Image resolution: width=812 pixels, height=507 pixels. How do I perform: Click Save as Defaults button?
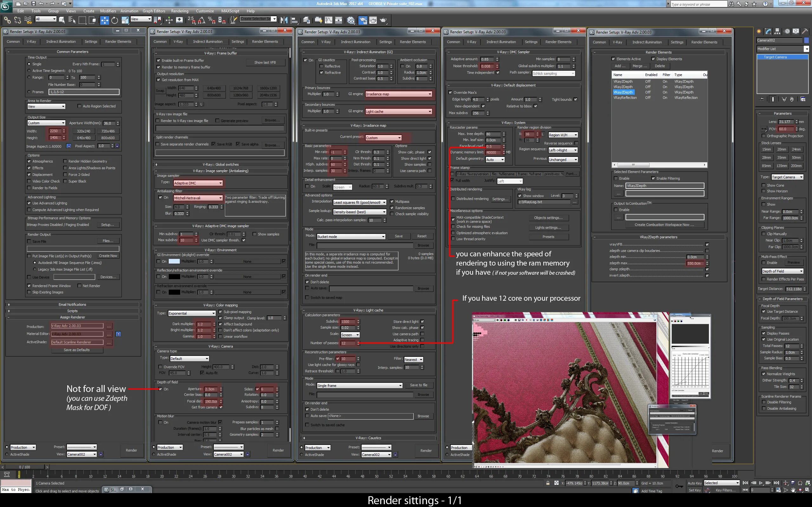(x=77, y=350)
